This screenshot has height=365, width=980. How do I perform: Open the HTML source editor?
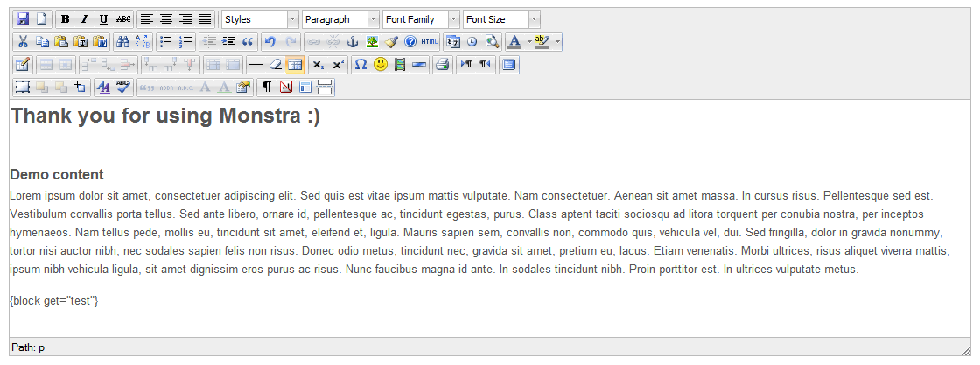coord(430,41)
